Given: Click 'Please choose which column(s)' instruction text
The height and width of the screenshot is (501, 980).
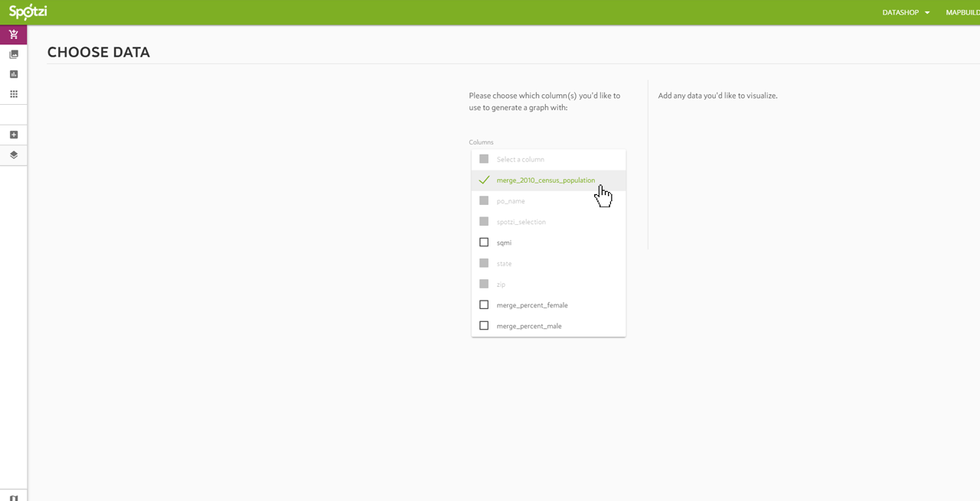Looking at the screenshot, I should click(544, 102).
